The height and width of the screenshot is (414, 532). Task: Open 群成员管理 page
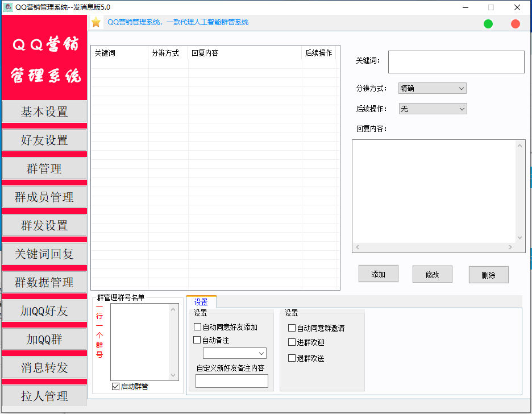pos(44,197)
